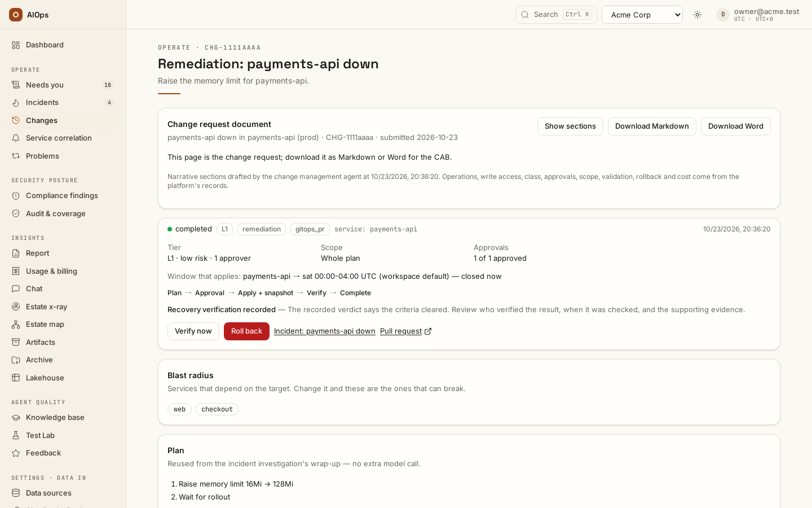The width and height of the screenshot is (812, 508).
Task: Open the Acme Corp workspace dropdown
Action: click(x=642, y=15)
